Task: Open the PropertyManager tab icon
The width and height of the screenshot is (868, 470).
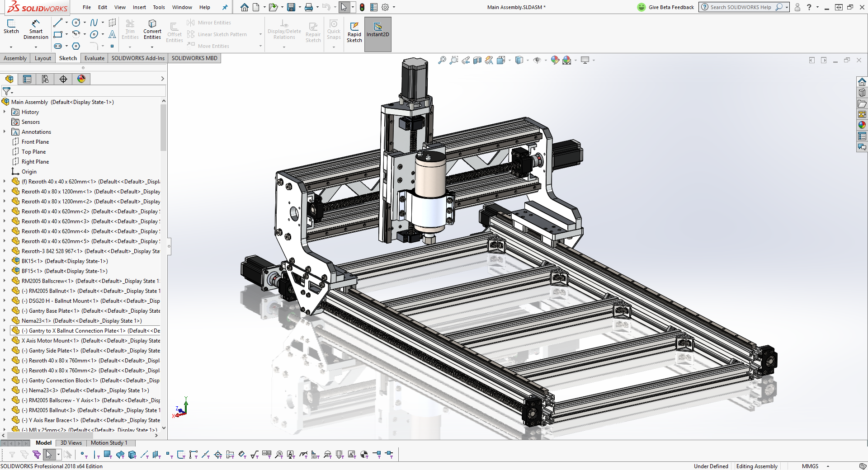Action: pos(27,79)
